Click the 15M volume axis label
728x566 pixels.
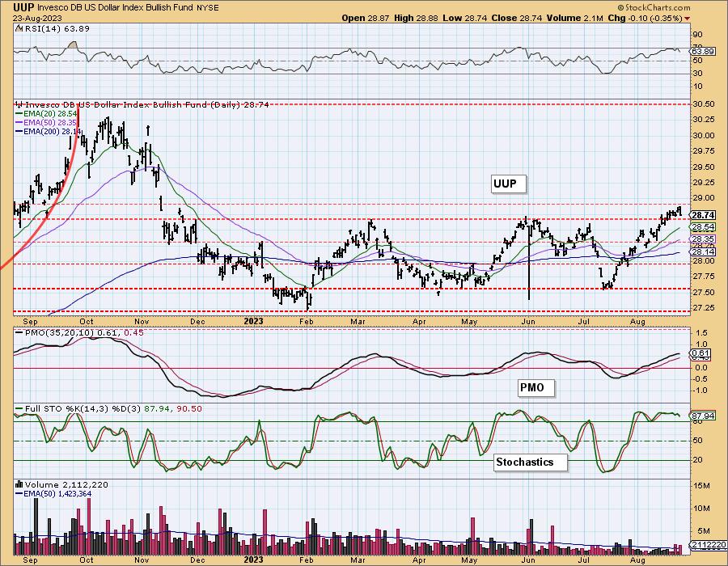tap(700, 486)
